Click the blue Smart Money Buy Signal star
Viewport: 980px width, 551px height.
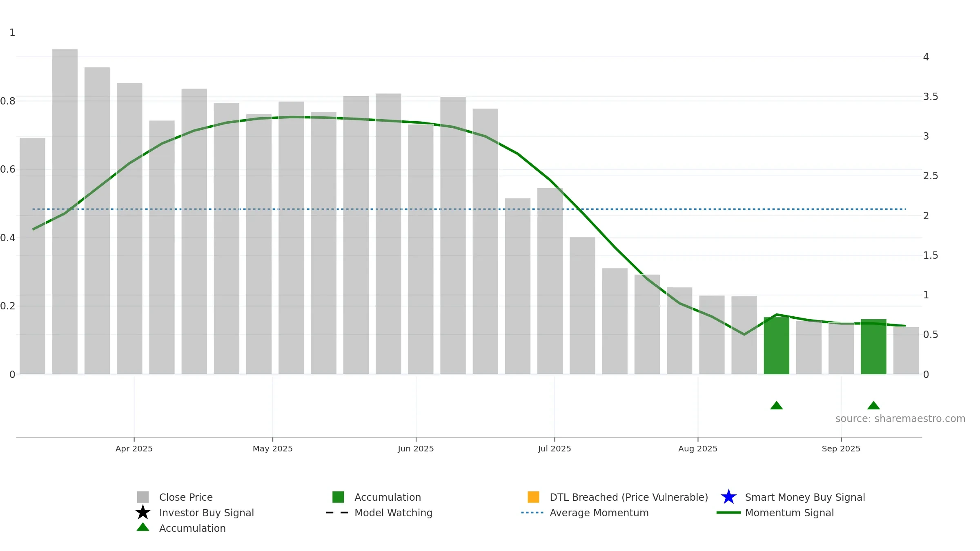(728, 497)
